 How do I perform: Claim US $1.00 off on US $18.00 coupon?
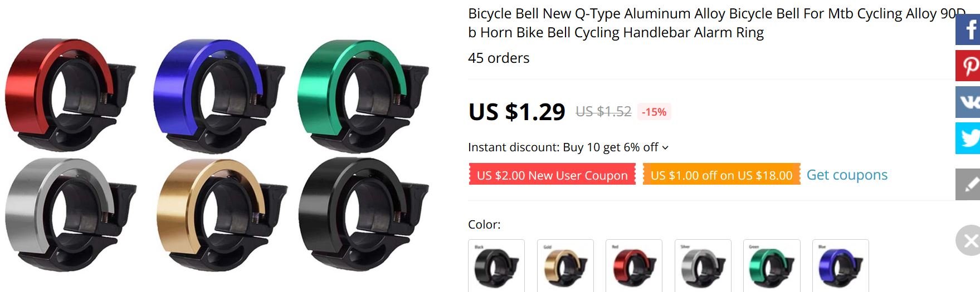[x=721, y=175]
